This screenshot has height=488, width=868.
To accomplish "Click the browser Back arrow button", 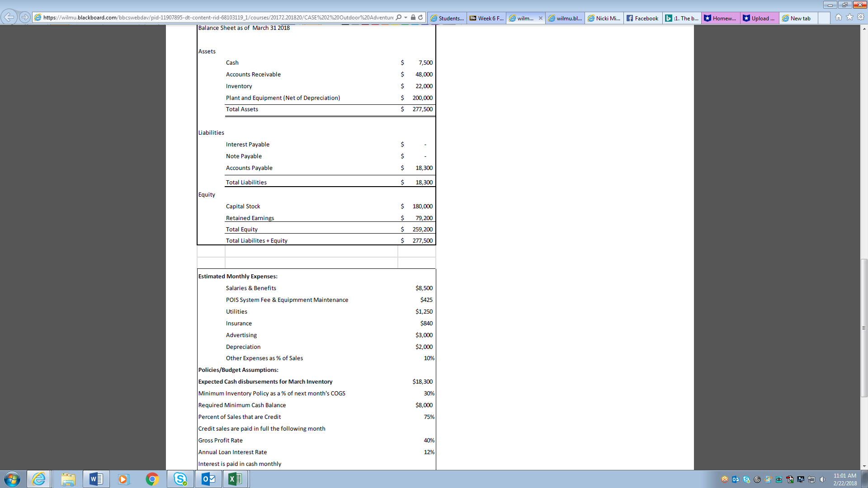I will pyautogui.click(x=9, y=17).
